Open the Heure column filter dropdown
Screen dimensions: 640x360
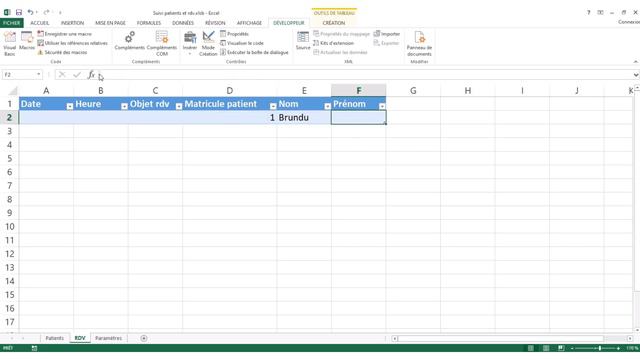[x=124, y=106]
